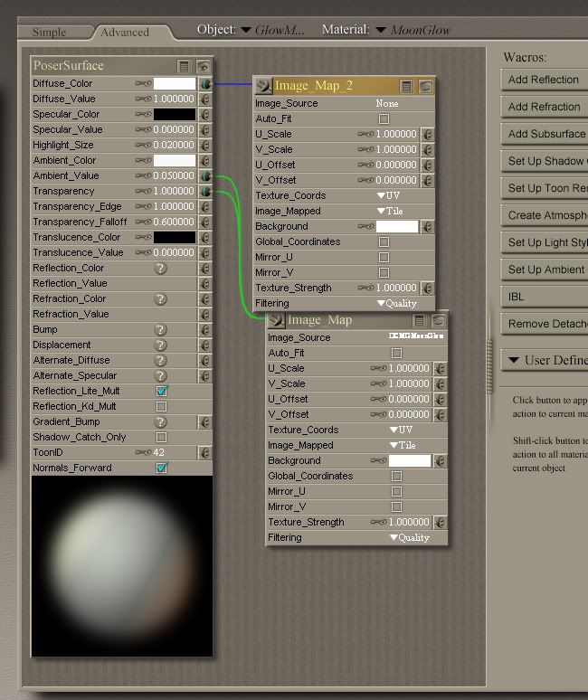
Task: Open the Material MoonGlow dropdown
Action: click(x=381, y=30)
